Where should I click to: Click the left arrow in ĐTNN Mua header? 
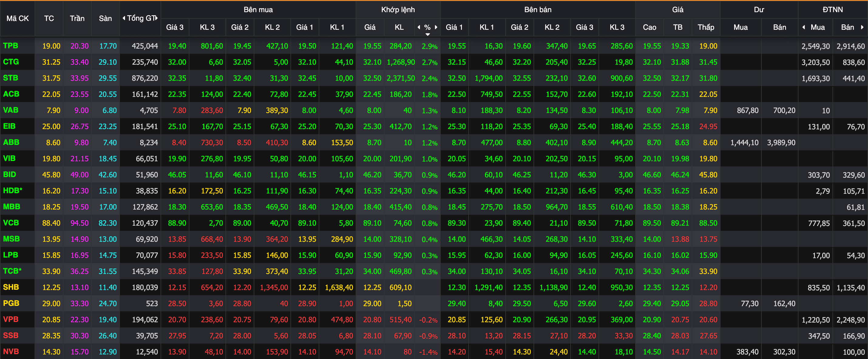click(804, 27)
